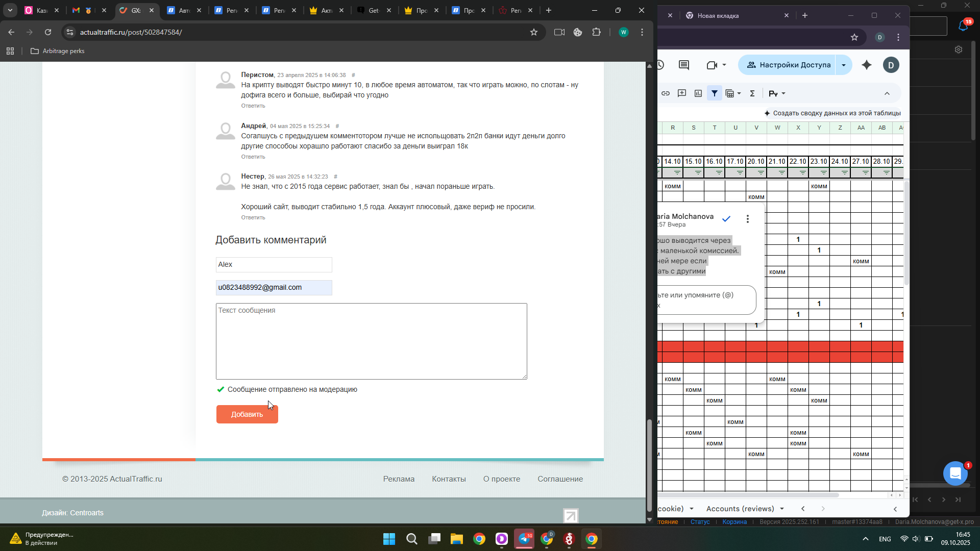Open the Chrome extensions puzzle icon
Screen dimensions: 980x551
coord(596,32)
